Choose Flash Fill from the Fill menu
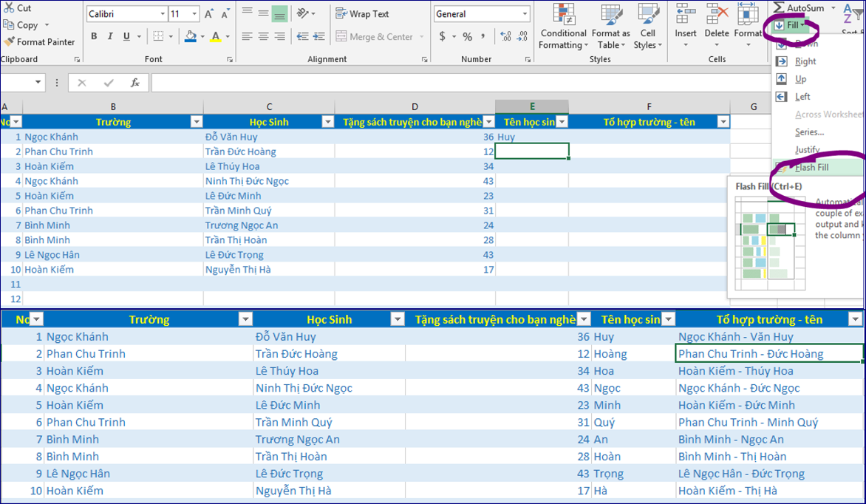This screenshot has width=866, height=504. [x=811, y=167]
